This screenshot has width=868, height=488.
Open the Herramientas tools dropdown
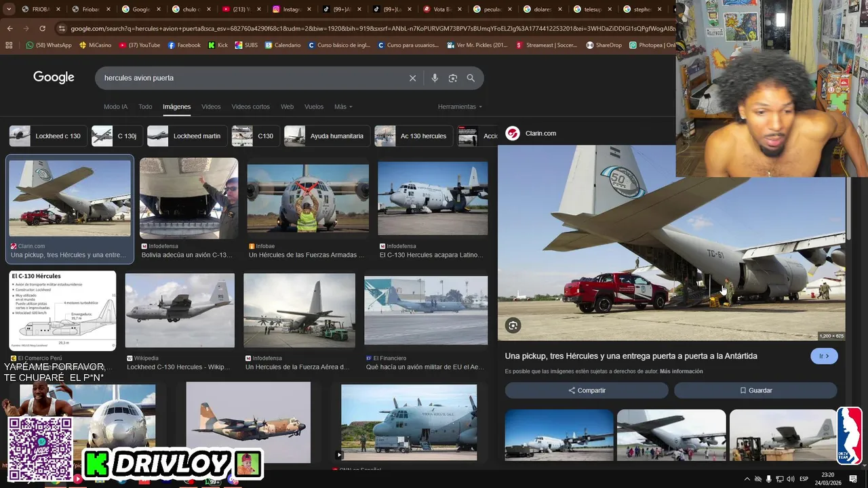(x=460, y=106)
